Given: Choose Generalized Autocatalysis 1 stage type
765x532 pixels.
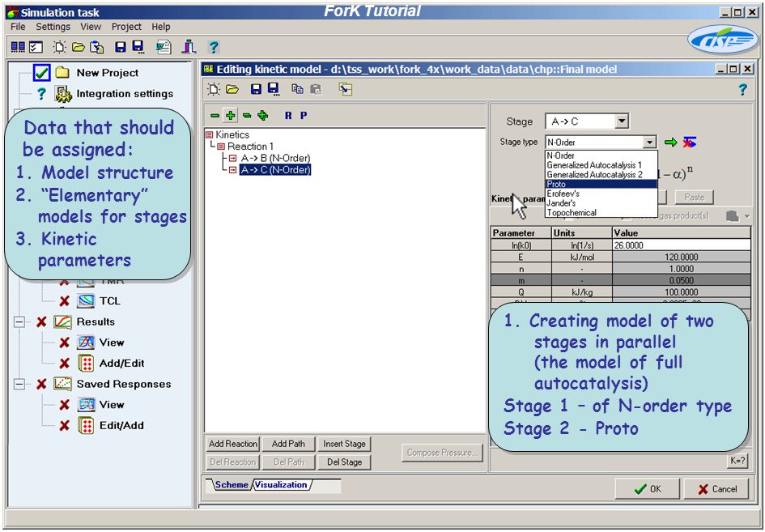Looking at the screenshot, I should [x=601, y=165].
